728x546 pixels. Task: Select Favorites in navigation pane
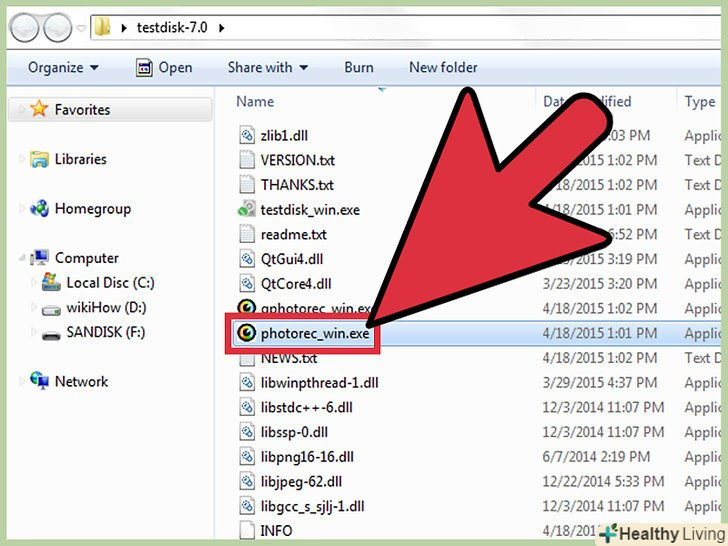[83, 110]
